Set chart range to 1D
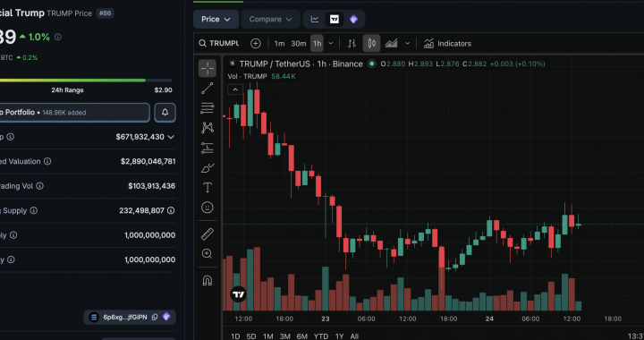The width and height of the screenshot is (644, 340). tap(235, 336)
